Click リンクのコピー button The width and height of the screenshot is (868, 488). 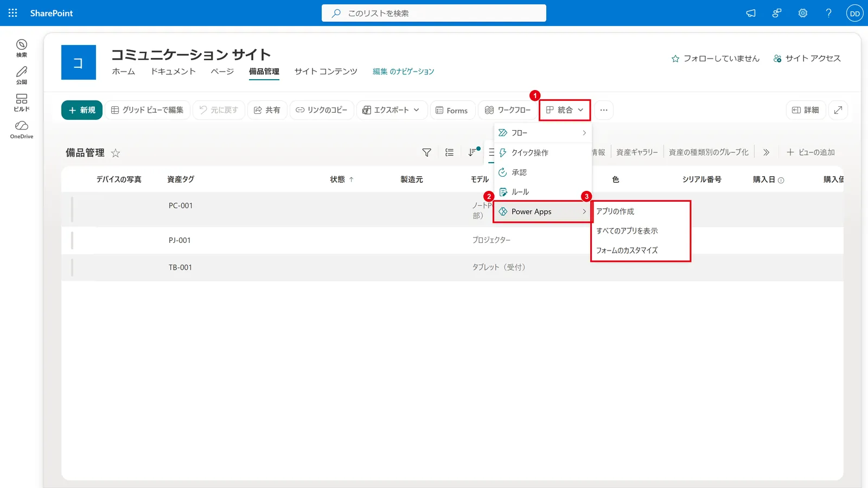(x=322, y=110)
